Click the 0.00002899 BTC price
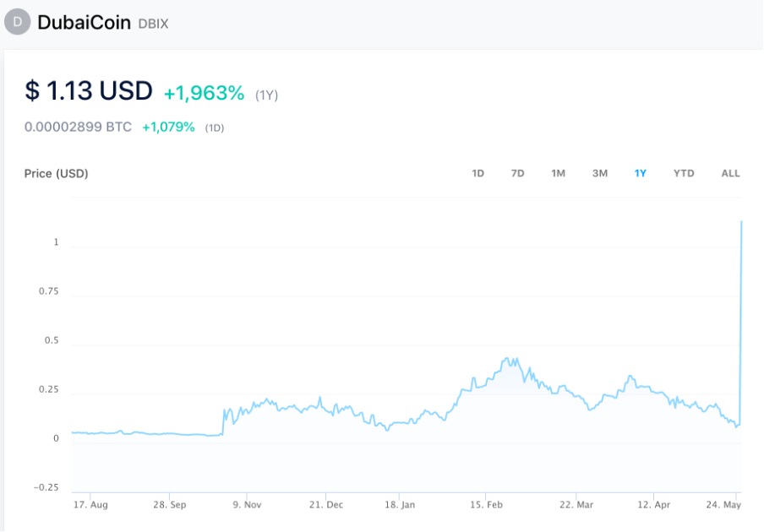The width and height of the screenshot is (764, 532). point(78,127)
